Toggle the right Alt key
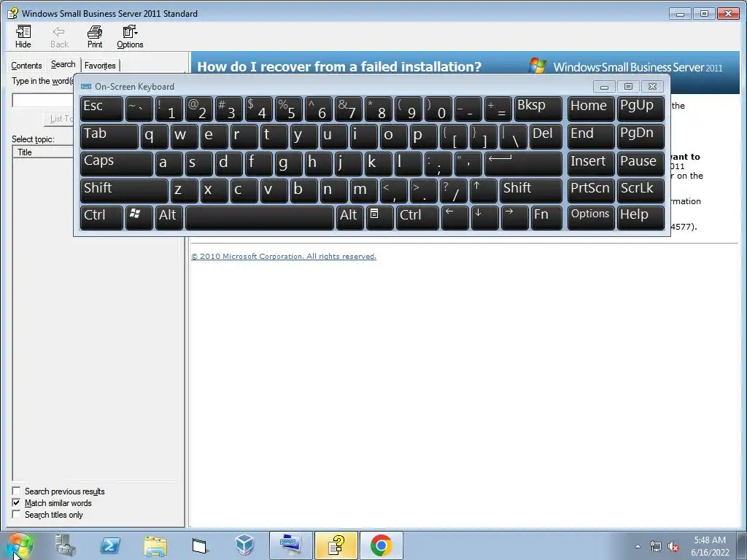This screenshot has height=560, width=747. 349,217
